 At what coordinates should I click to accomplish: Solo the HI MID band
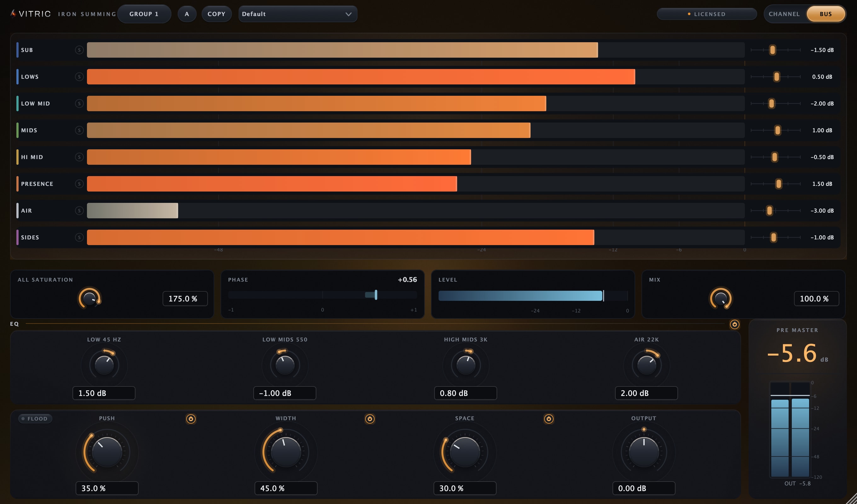(x=79, y=157)
